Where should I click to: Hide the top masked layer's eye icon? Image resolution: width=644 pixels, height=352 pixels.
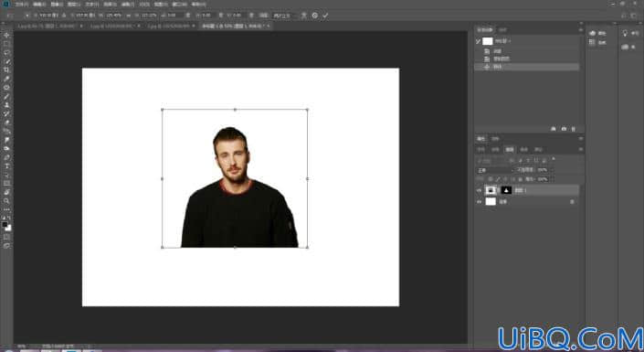(x=479, y=190)
